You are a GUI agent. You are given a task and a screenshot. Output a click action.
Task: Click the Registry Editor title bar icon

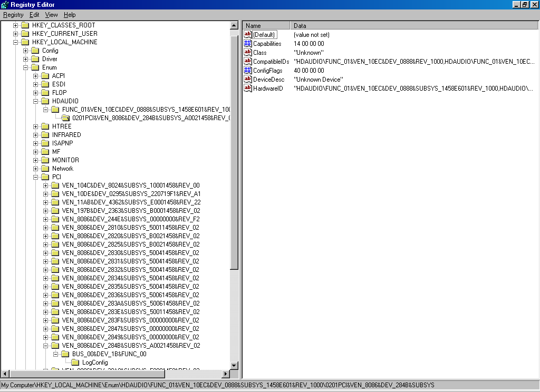5,5
